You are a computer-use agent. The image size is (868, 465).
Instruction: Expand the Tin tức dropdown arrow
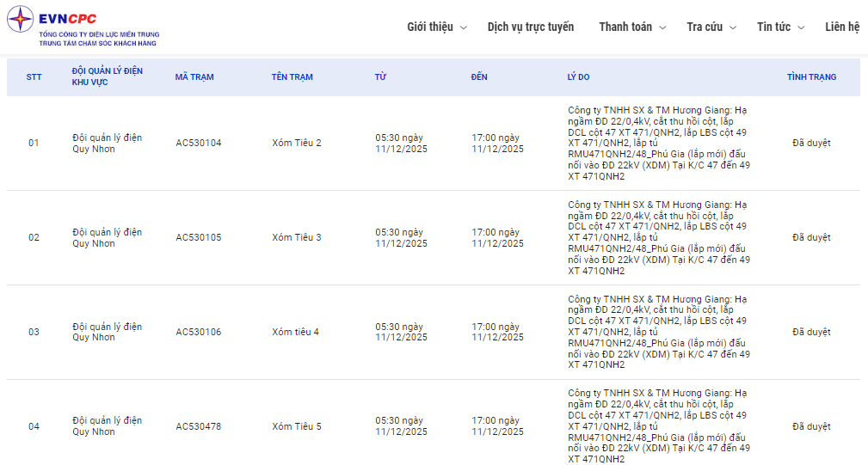(x=801, y=28)
